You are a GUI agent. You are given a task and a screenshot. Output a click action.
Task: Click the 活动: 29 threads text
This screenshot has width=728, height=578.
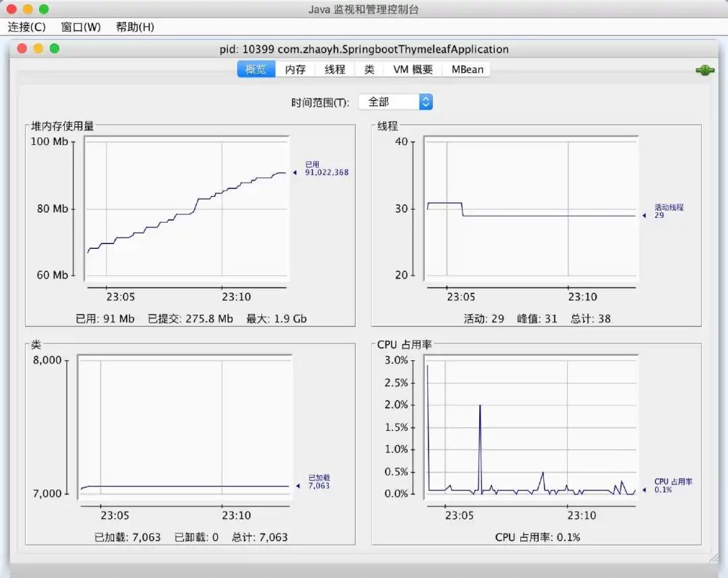point(484,319)
